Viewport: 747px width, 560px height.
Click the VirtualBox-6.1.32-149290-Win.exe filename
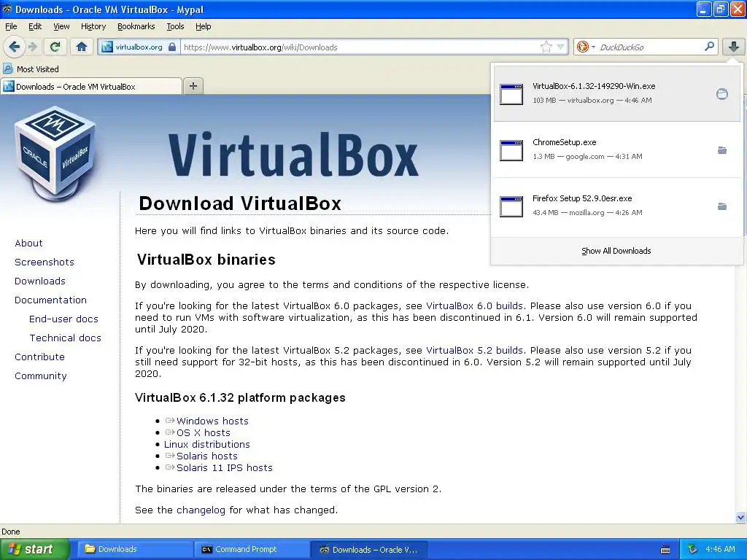click(594, 86)
